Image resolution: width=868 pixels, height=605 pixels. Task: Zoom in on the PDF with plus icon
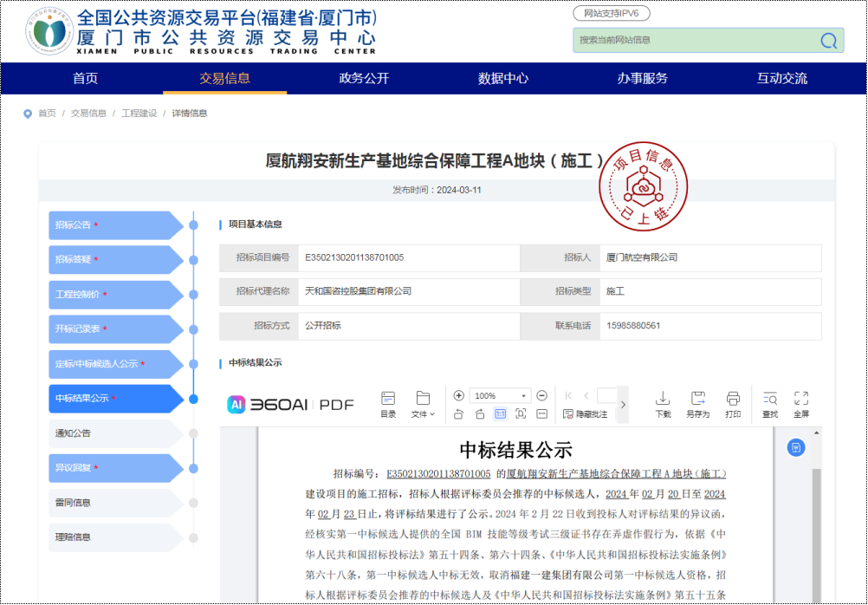(x=457, y=395)
